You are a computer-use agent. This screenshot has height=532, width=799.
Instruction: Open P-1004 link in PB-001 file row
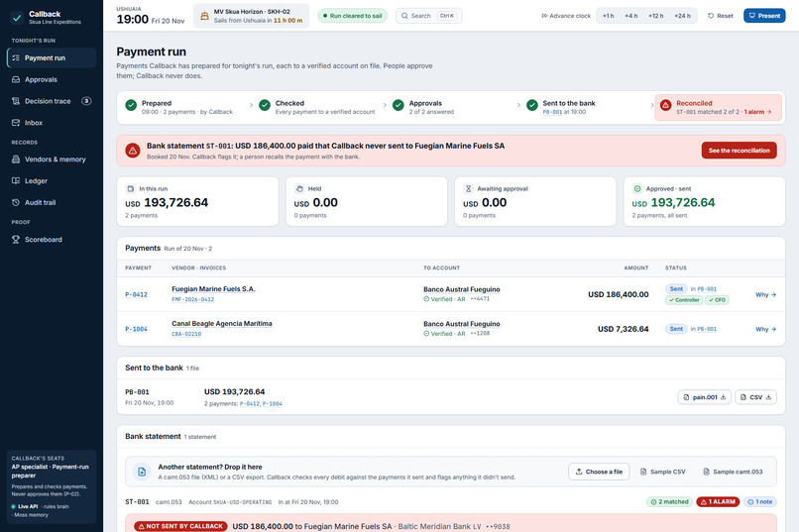point(272,404)
